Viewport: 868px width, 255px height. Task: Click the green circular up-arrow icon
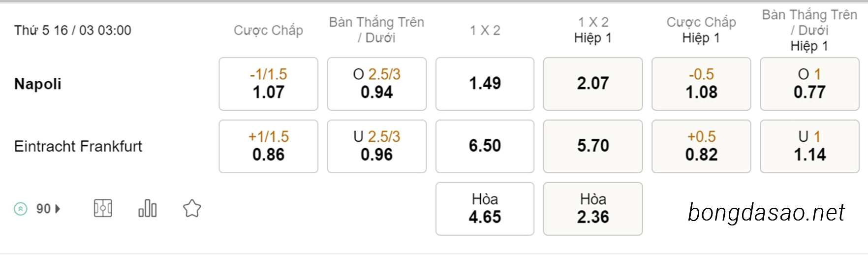click(x=21, y=209)
